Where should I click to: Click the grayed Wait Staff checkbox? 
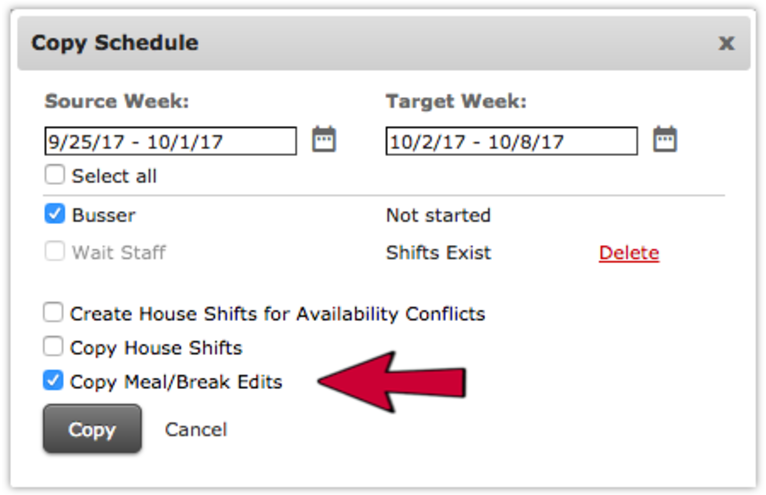click(x=54, y=251)
